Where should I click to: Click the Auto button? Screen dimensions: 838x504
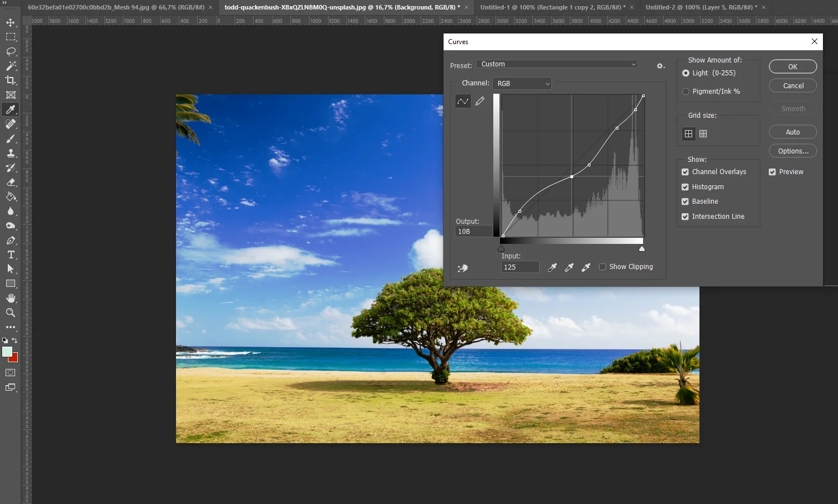click(x=792, y=132)
